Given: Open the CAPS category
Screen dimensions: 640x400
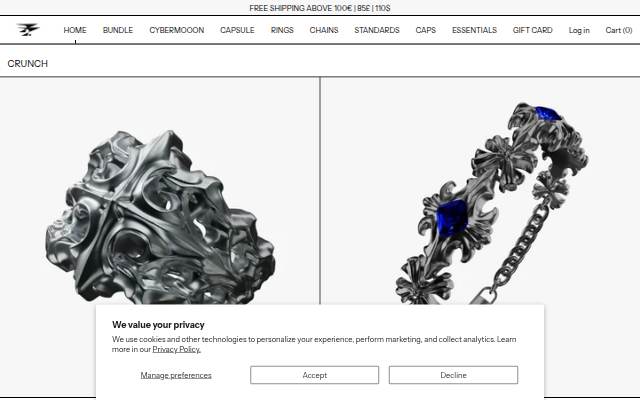Looking at the screenshot, I should pyautogui.click(x=426, y=30).
